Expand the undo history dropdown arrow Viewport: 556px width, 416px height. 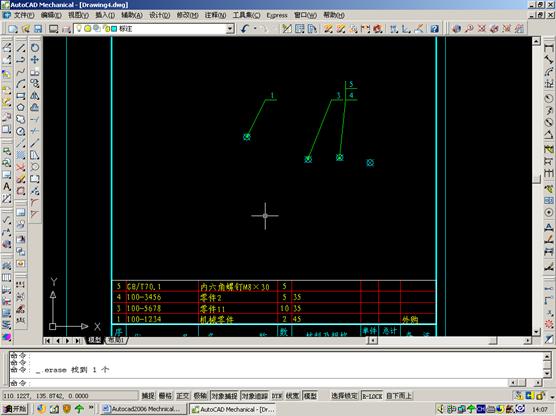point(255,29)
